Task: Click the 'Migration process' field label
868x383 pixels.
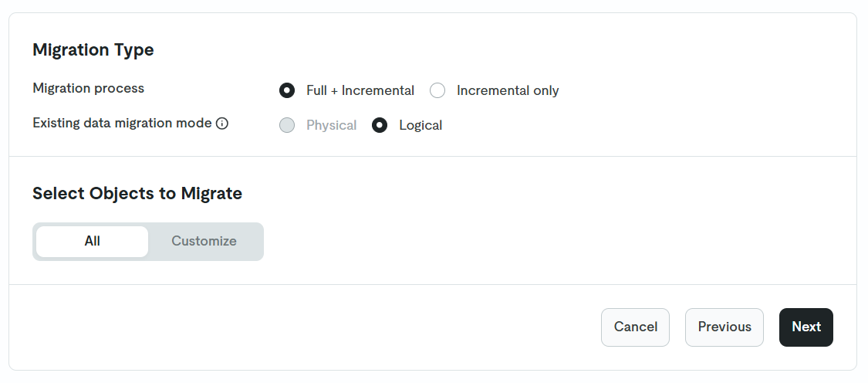Action: coord(88,88)
